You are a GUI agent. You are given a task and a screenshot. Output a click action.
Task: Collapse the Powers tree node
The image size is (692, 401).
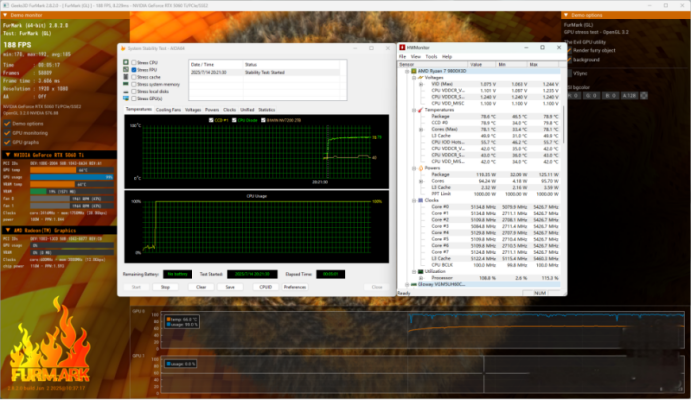[x=414, y=168]
